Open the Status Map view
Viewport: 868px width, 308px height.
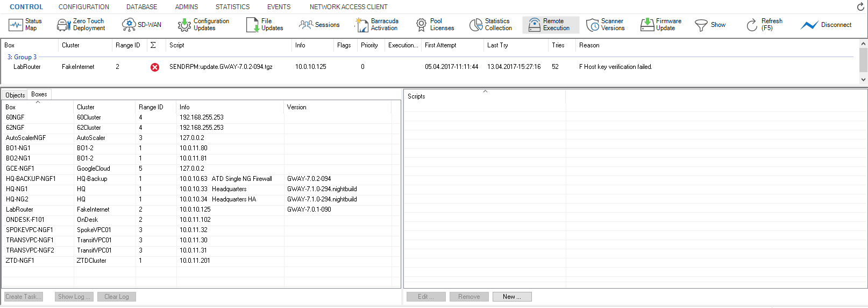(25, 25)
